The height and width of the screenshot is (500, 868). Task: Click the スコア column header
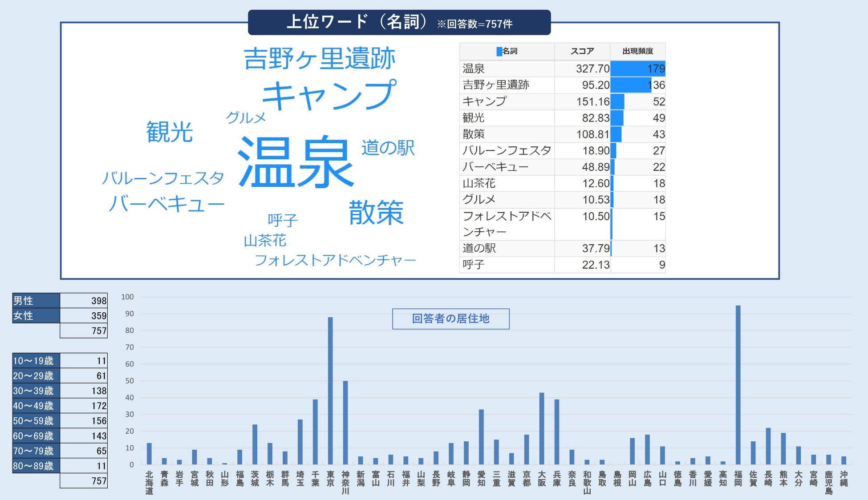pyautogui.click(x=582, y=52)
